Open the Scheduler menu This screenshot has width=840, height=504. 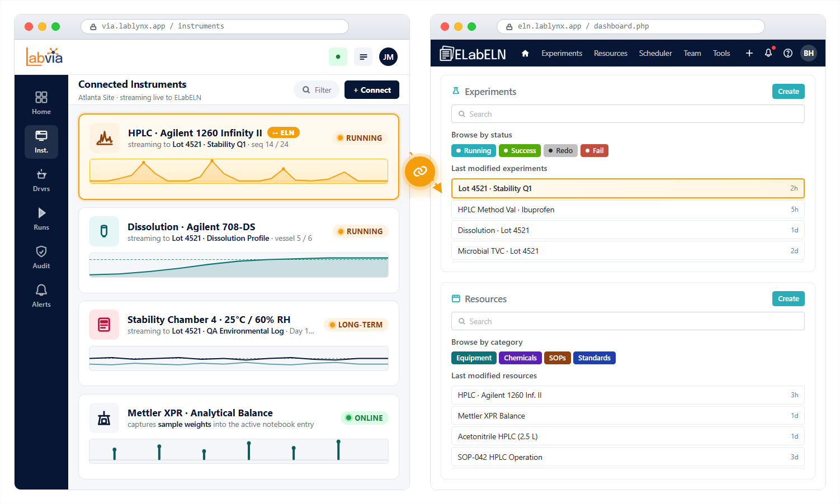click(655, 53)
